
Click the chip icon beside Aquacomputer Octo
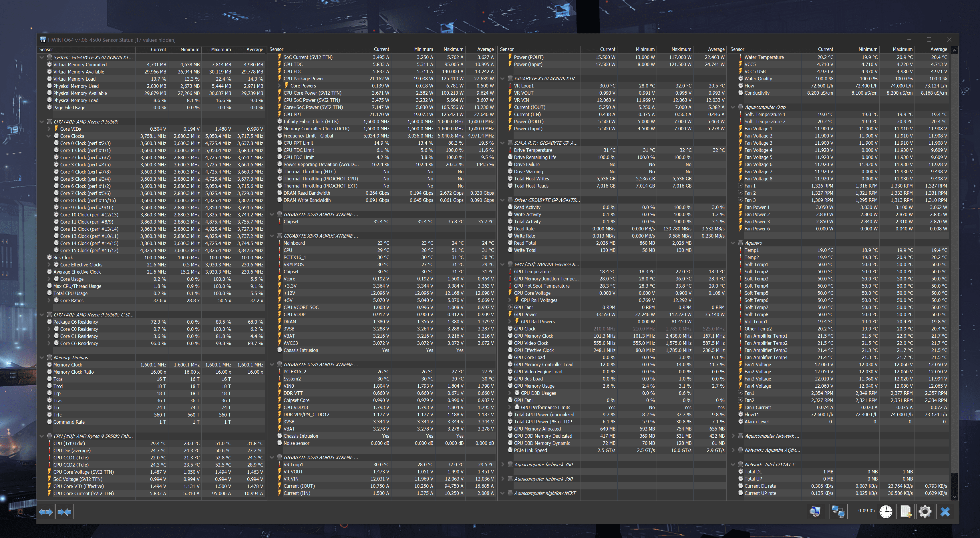pos(741,107)
